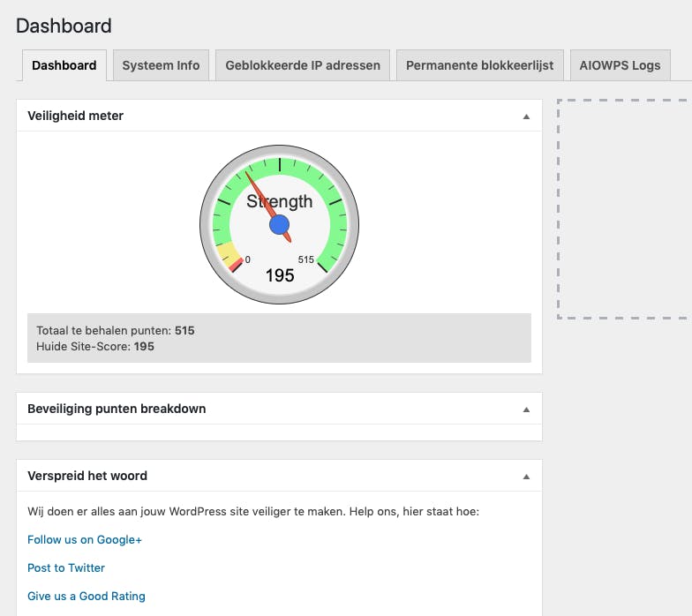Click the Veiligheid meter panel title
The height and width of the screenshot is (616, 692).
click(x=76, y=116)
